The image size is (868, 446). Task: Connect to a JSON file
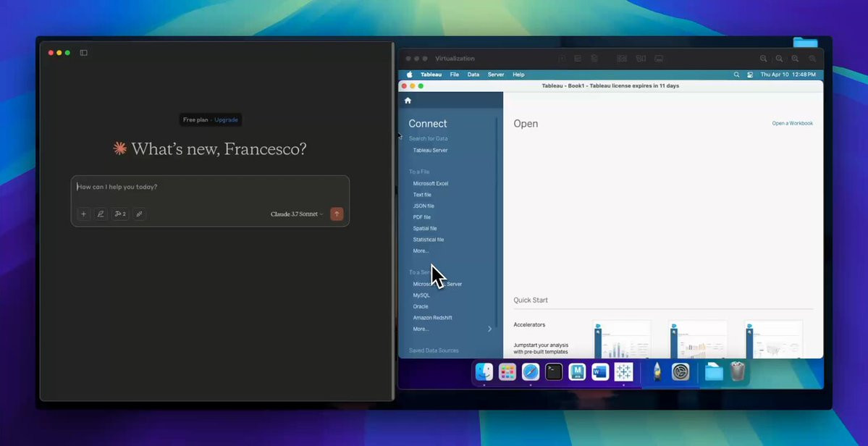[424, 206]
